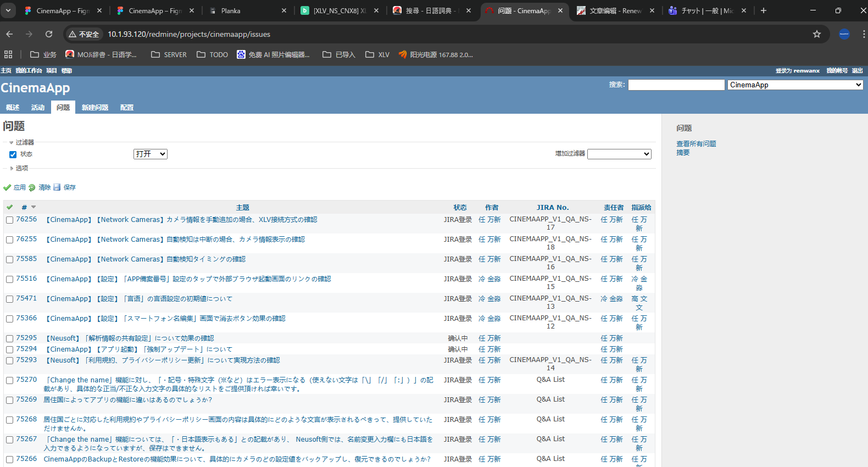
Task: Tick the checkbox for issue 75471
Action: [9, 299]
